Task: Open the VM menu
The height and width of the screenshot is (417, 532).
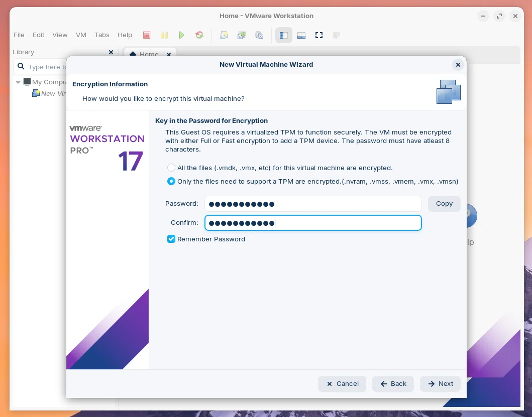Action: click(81, 35)
